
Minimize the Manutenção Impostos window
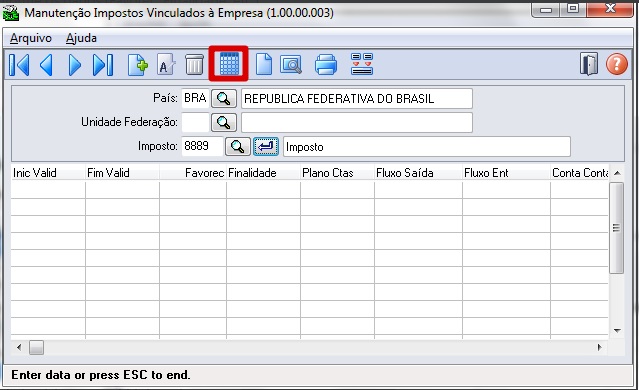point(546,9)
